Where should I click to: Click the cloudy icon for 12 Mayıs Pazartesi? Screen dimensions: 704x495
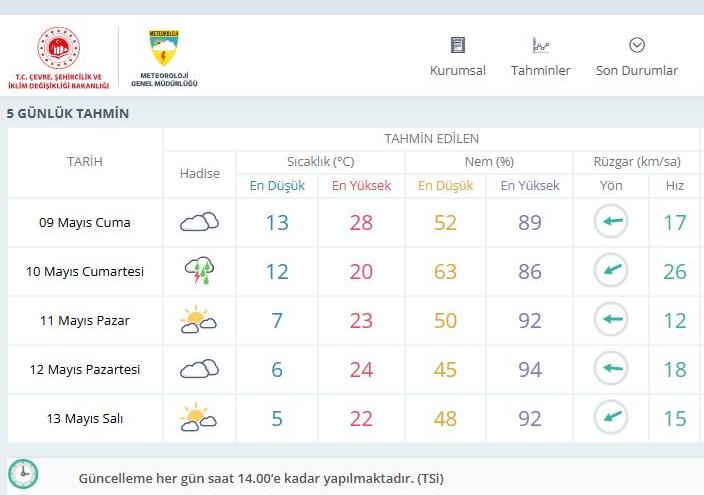point(199,369)
